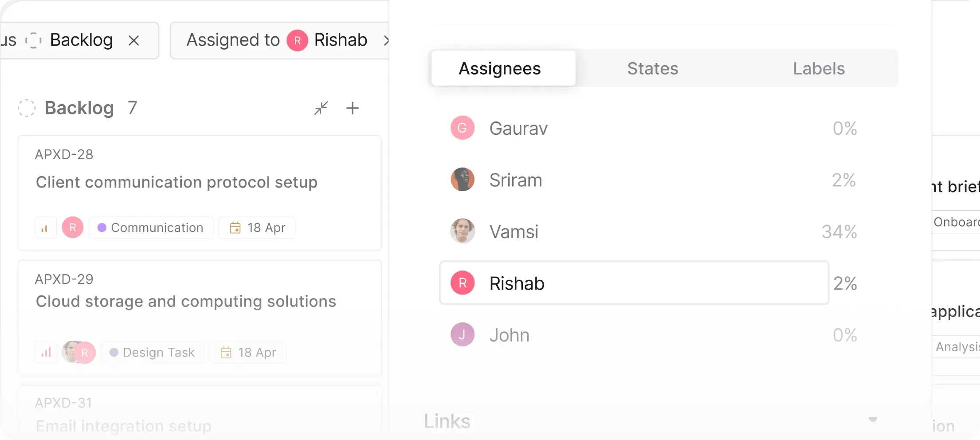This screenshot has width=980, height=440.
Task: Click Gaurav's avatar in the assignees list
Action: 462,128
